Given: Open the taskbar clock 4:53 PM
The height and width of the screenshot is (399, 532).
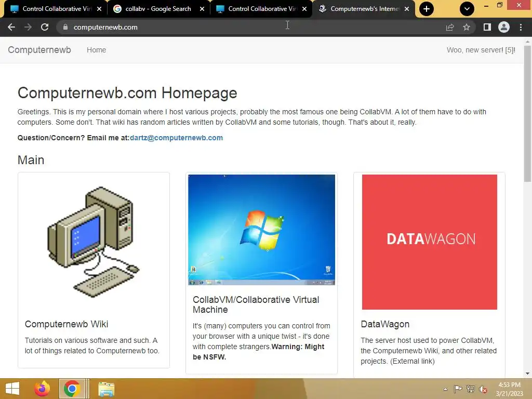Looking at the screenshot, I should (510, 389).
